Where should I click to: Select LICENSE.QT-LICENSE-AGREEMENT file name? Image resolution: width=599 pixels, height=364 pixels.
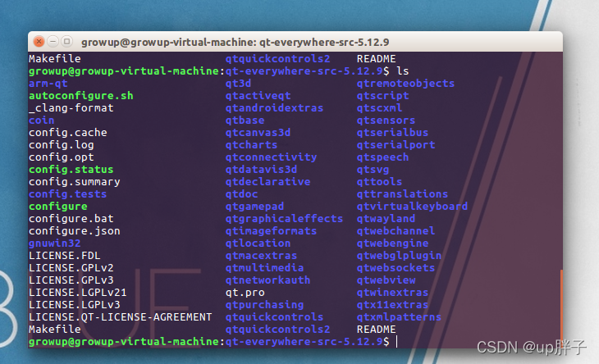pos(121,316)
